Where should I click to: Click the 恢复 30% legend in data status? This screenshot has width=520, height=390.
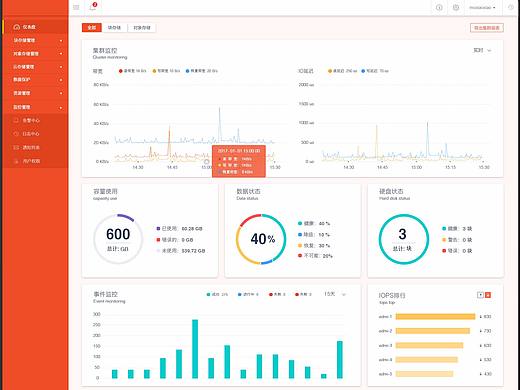tap(314, 245)
